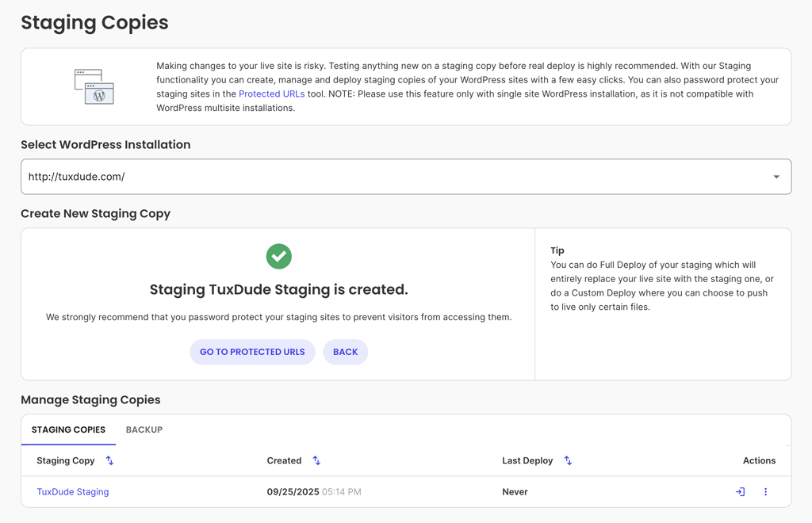The height and width of the screenshot is (523, 812).
Task: Click the dropdown caret in the installation selector
Action: 776,176
